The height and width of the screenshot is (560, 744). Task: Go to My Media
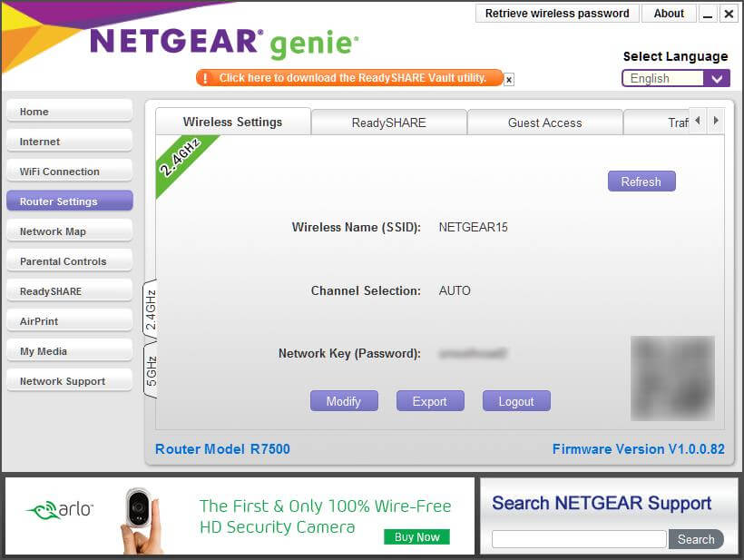pos(70,350)
